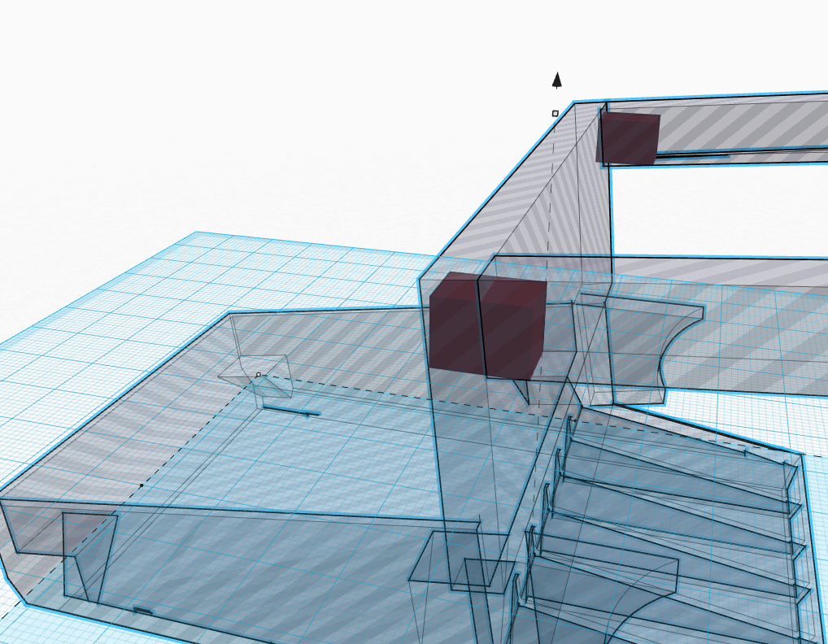
Task: Click the small white circle handle on the workplane
Action: (x=258, y=375)
